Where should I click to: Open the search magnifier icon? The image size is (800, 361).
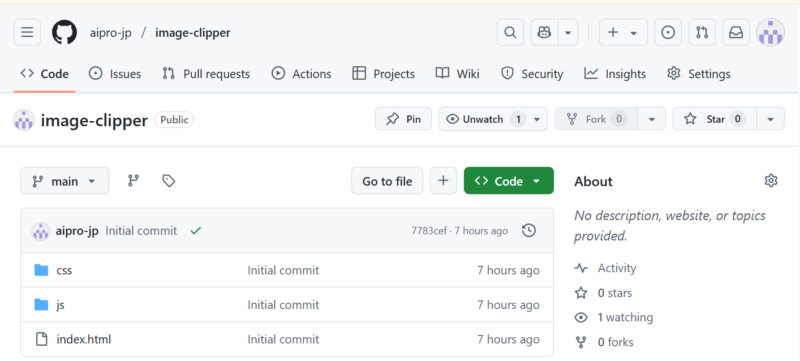(510, 33)
